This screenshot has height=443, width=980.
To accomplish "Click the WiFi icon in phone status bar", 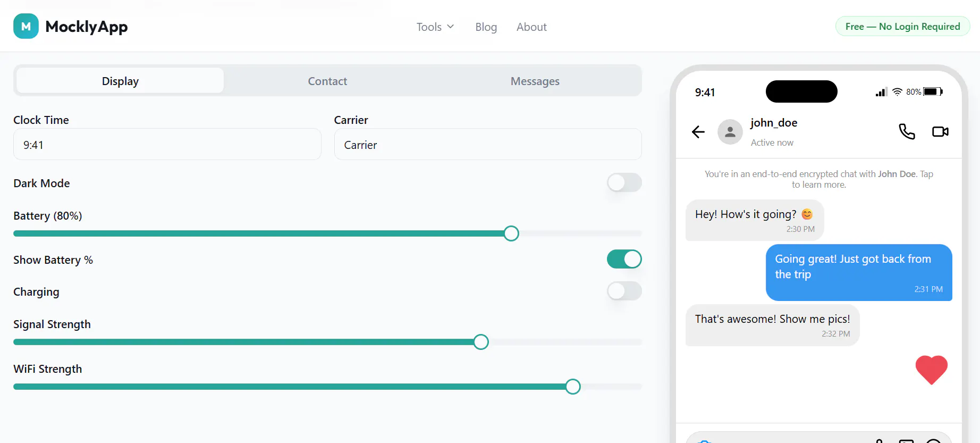I will 897,92.
